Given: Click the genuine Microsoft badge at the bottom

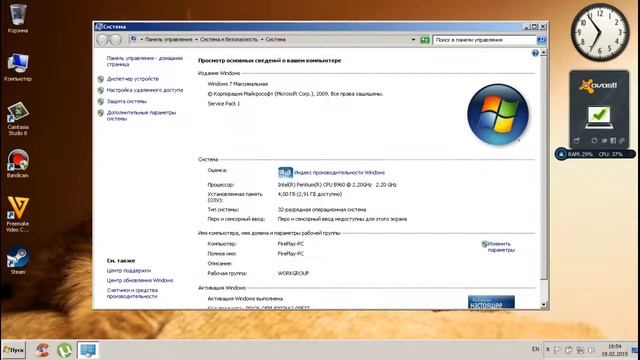Looking at the screenshot, I should [491, 302].
